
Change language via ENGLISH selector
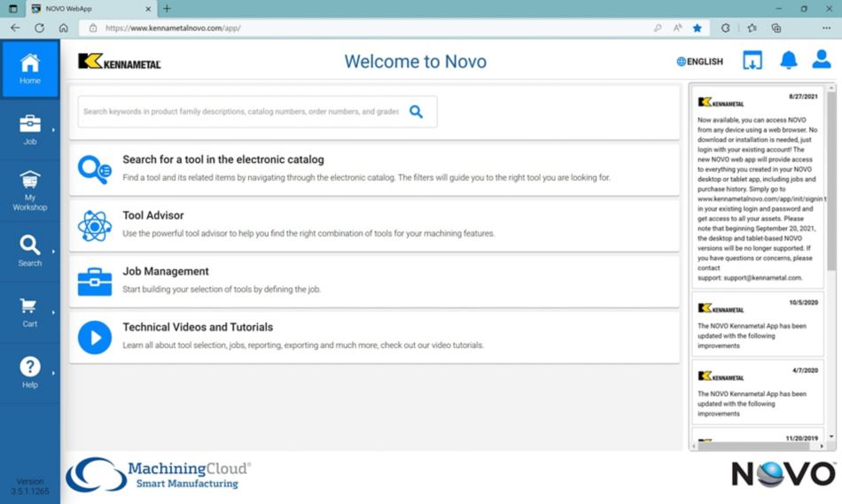pyautogui.click(x=699, y=62)
